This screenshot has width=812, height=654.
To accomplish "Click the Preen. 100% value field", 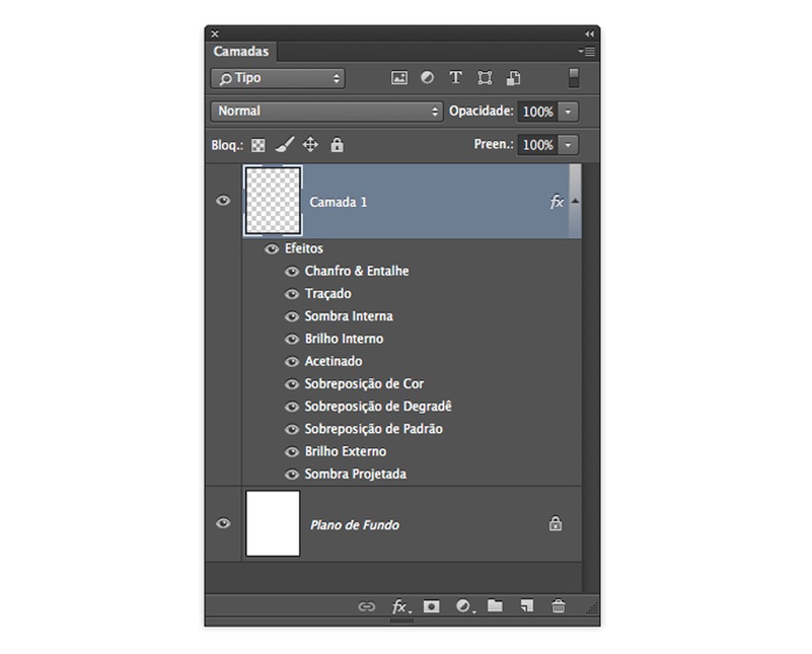I will point(537,145).
